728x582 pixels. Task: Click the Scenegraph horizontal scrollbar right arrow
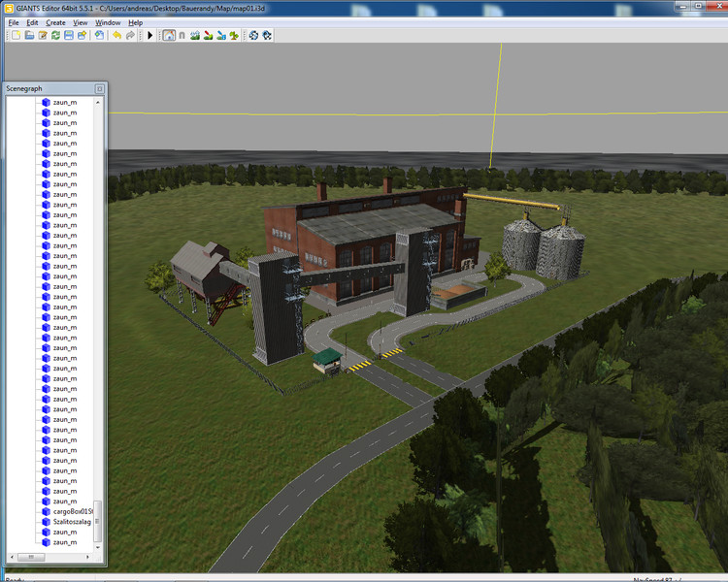[87, 557]
